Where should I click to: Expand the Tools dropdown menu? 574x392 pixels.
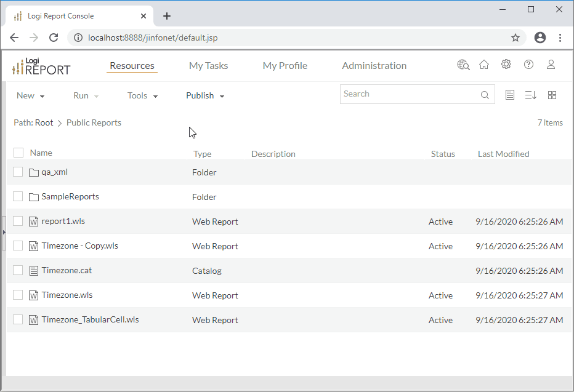point(142,96)
